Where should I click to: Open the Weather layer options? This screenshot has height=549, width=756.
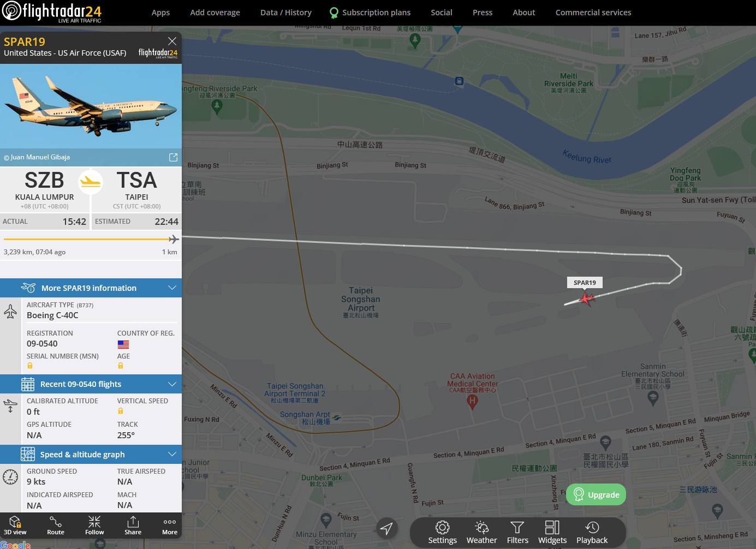point(481,533)
